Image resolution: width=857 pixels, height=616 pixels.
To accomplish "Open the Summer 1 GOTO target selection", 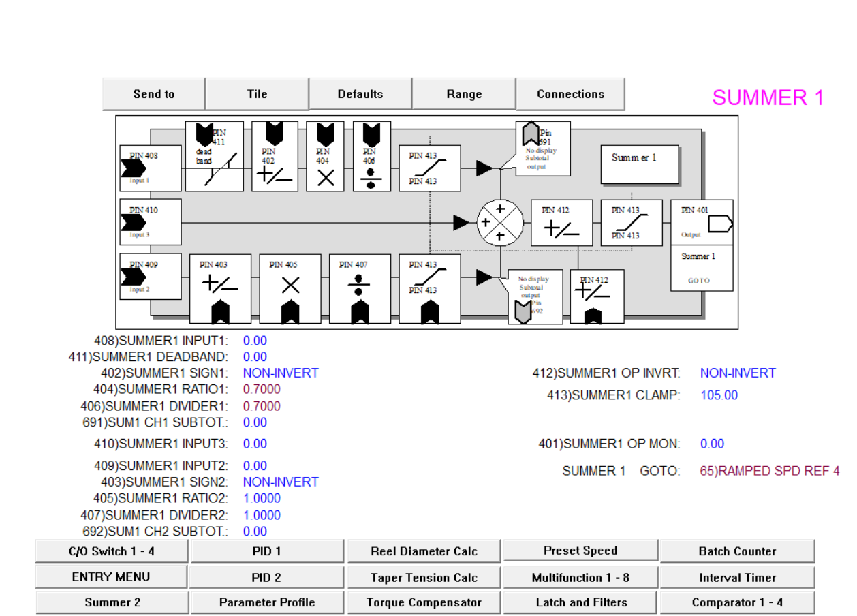I will (769, 471).
